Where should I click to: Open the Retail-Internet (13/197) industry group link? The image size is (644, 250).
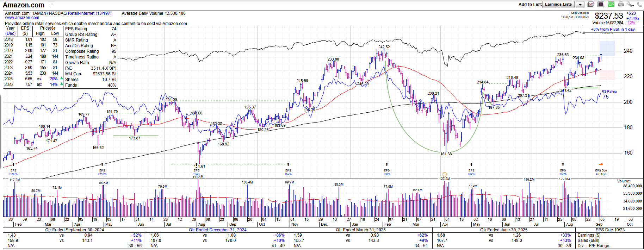89,13
